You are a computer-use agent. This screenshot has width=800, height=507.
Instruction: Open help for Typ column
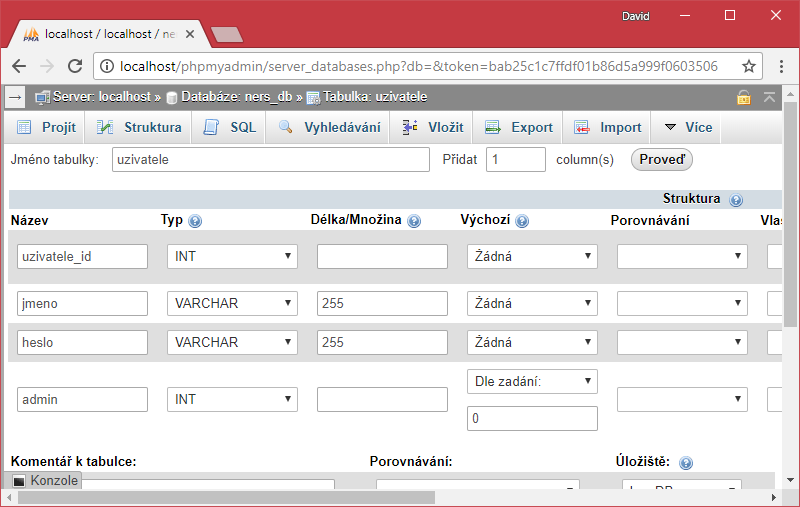click(x=195, y=221)
